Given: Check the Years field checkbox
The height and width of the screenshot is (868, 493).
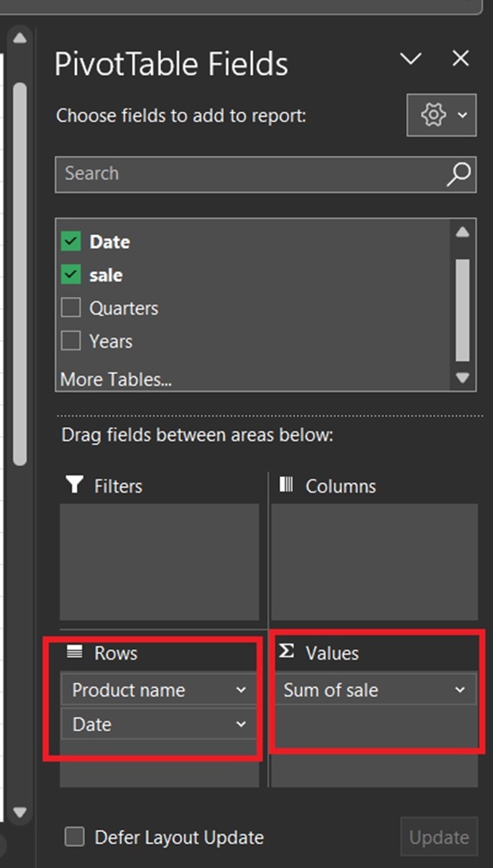Looking at the screenshot, I should (71, 341).
